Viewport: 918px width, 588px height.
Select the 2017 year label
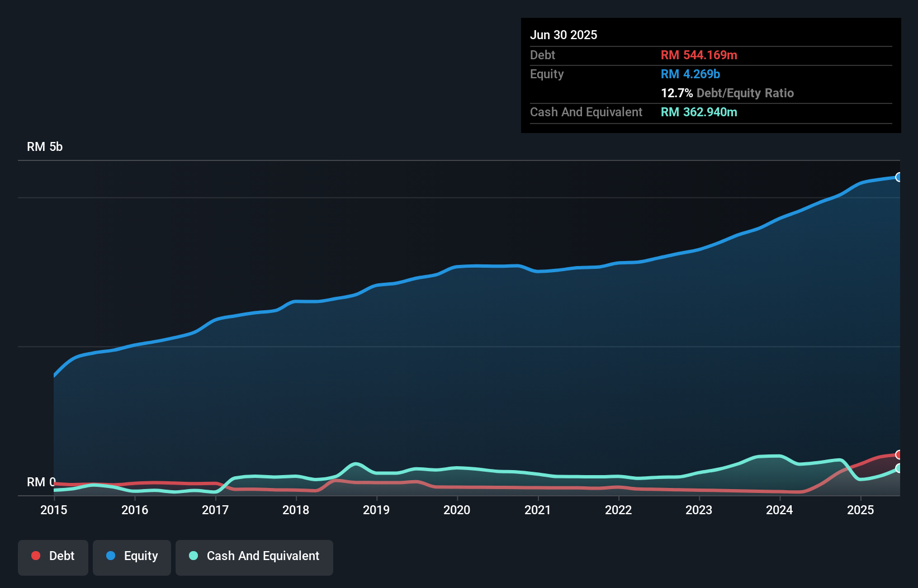(215, 510)
